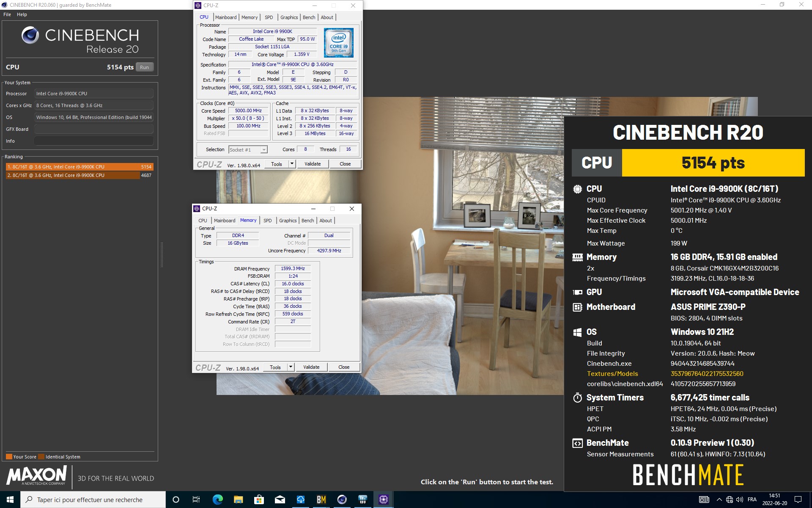
Task: Switch to BenchMate via BM taskbar icon
Action: (x=321, y=500)
